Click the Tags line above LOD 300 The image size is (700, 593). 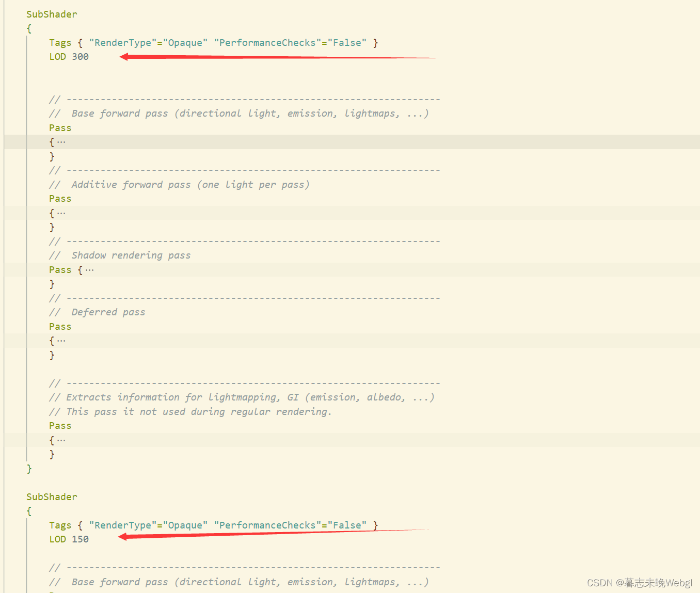[214, 43]
